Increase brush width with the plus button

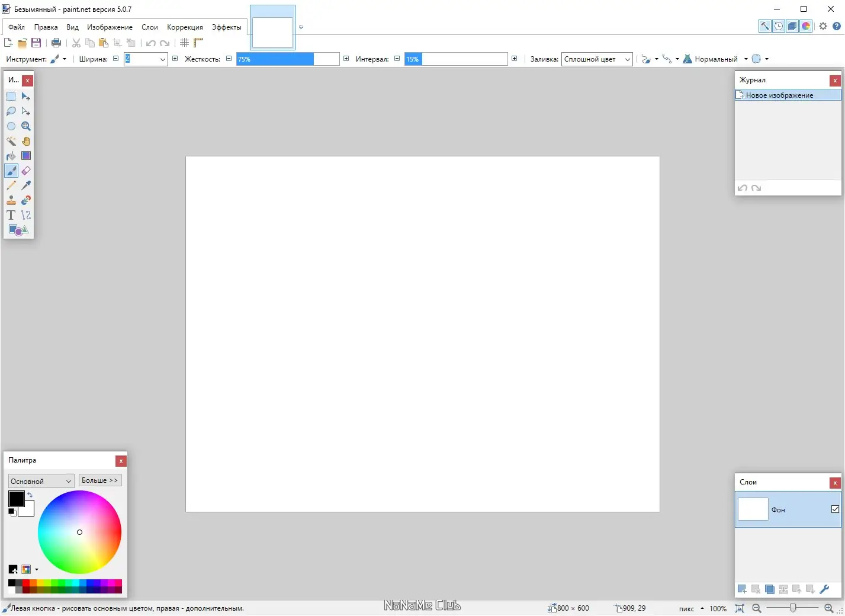click(x=175, y=59)
